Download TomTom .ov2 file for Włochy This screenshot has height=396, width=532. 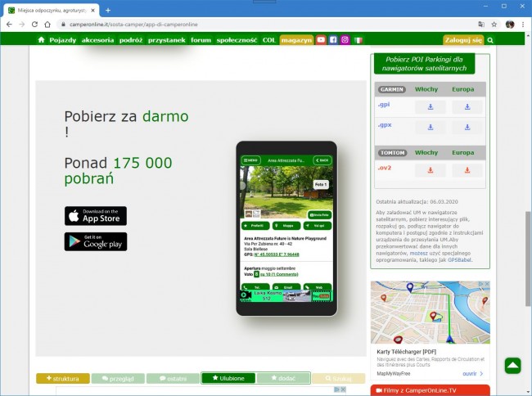point(431,170)
